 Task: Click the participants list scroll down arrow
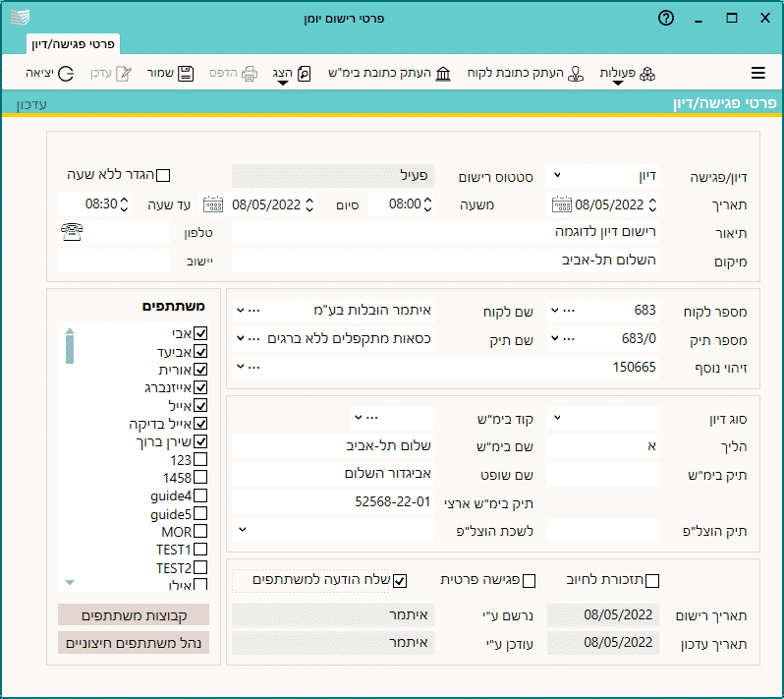click(x=70, y=582)
